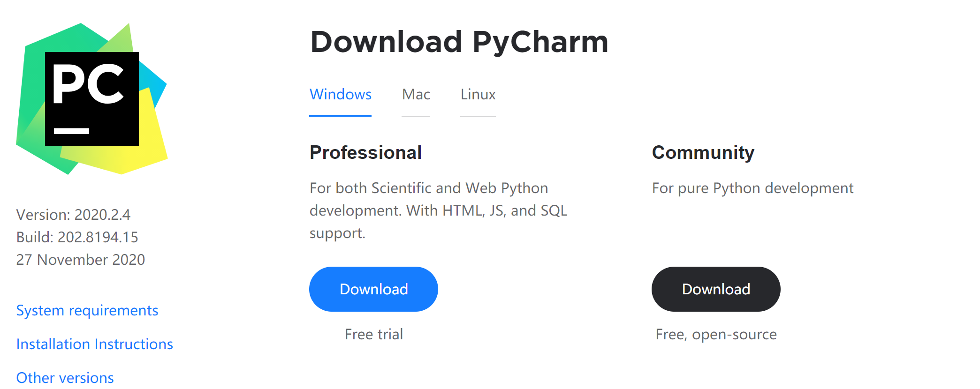Click the Community edition heading
980x389 pixels.
[703, 153]
